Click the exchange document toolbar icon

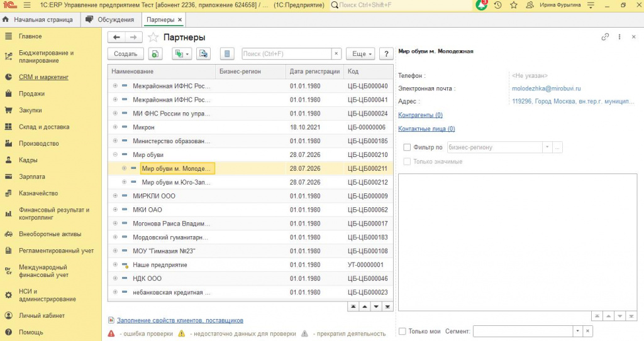(x=203, y=54)
